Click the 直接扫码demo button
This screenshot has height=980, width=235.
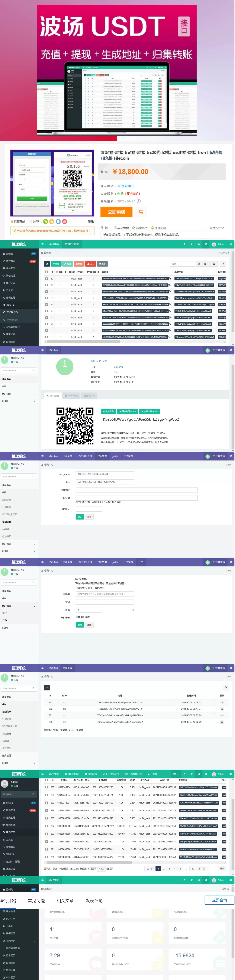click(128, 411)
